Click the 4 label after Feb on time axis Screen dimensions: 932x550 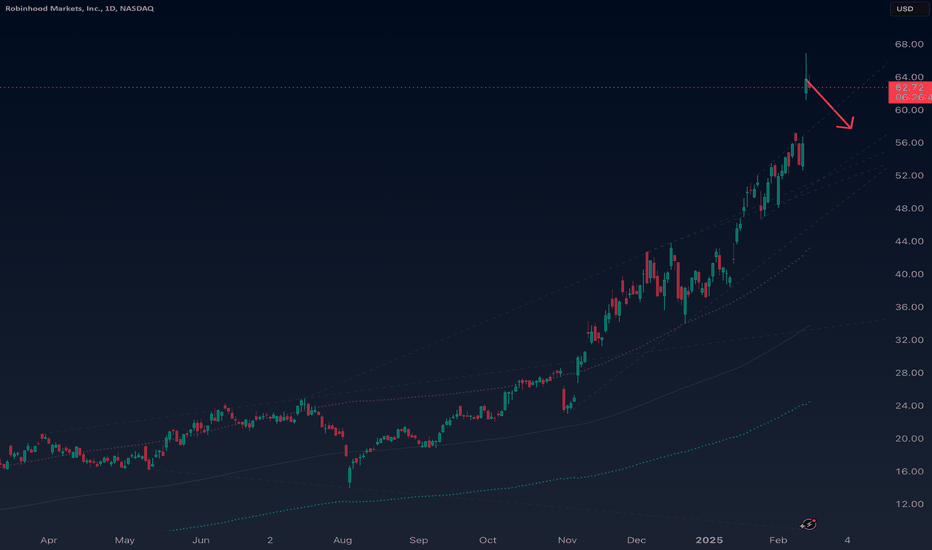848,540
